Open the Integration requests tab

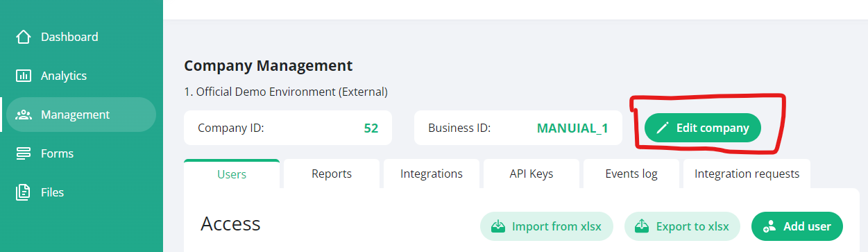[x=747, y=174]
